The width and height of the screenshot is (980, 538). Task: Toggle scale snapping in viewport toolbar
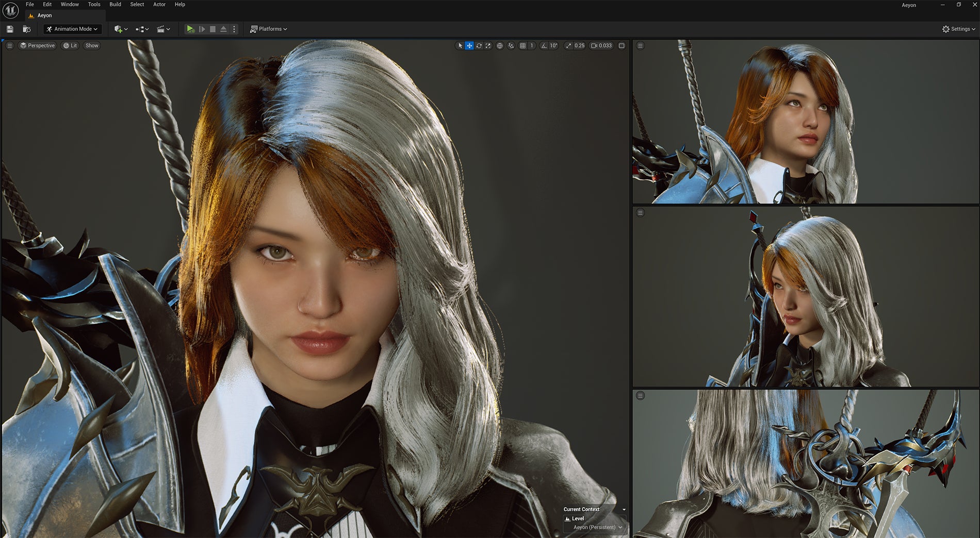click(568, 46)
